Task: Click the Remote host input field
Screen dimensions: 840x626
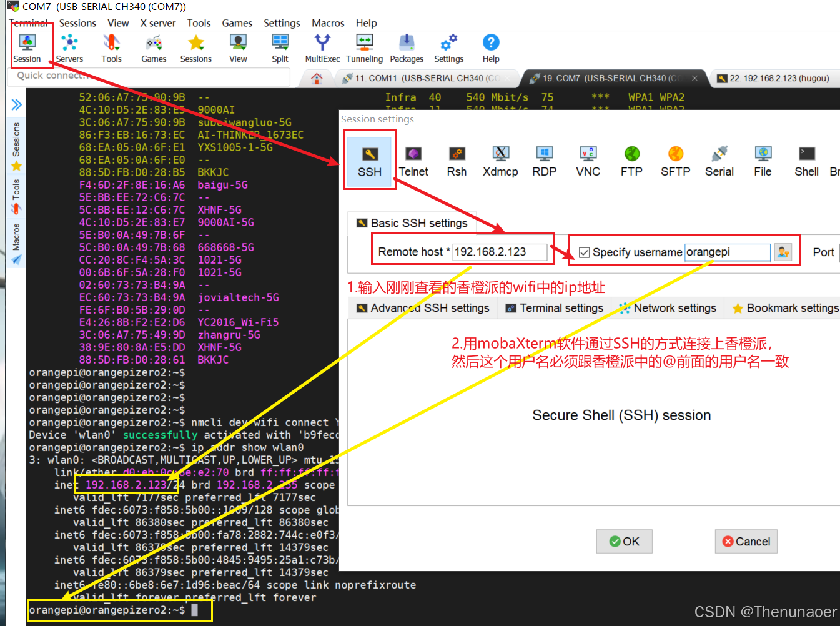Action: [500, 252]
